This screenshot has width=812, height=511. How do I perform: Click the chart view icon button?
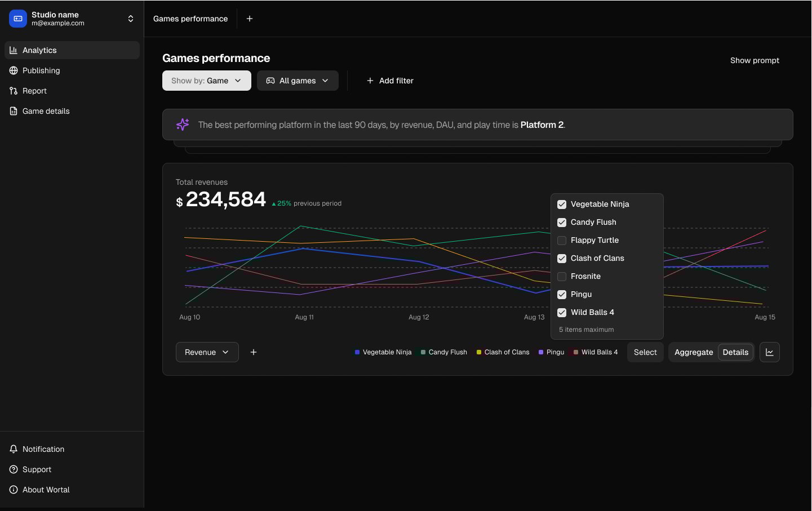[769, 352]
